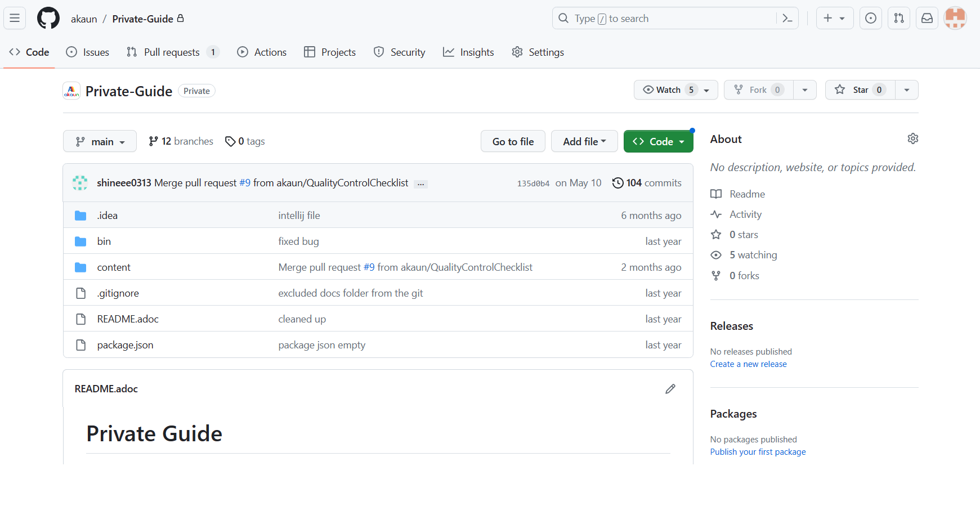The image size is (980, 506).
Task: Expand the Add file dropdown
Action: pos(584,141)
